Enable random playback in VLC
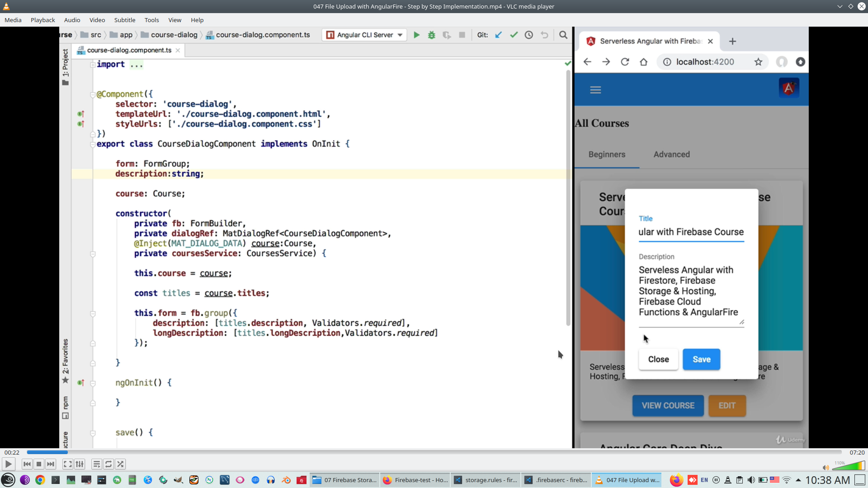This screenshot has height=488, width=868. coord(121,464)
